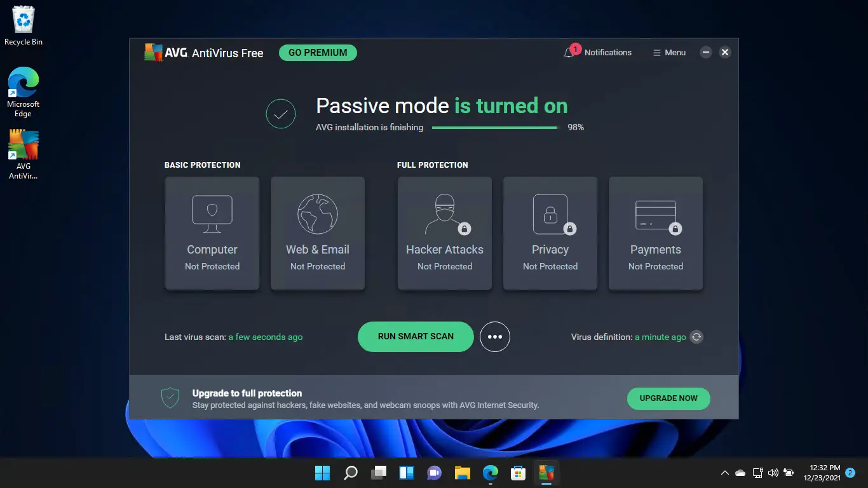868x488 pixels.
Task: Click the UPGRADE NOW button
Action: [x=668, y=398]
